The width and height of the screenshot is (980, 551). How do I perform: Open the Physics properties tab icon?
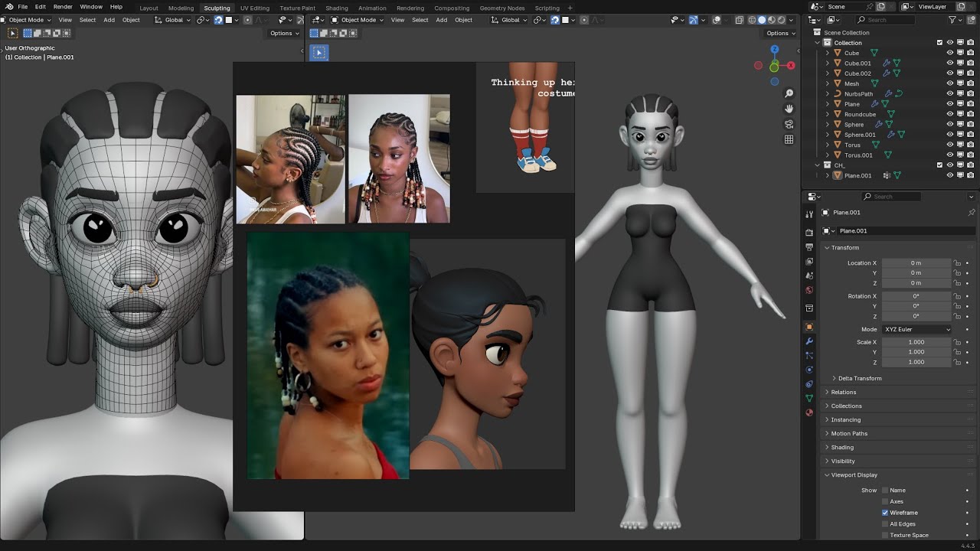pyautogui.click(x=809, y=370)
